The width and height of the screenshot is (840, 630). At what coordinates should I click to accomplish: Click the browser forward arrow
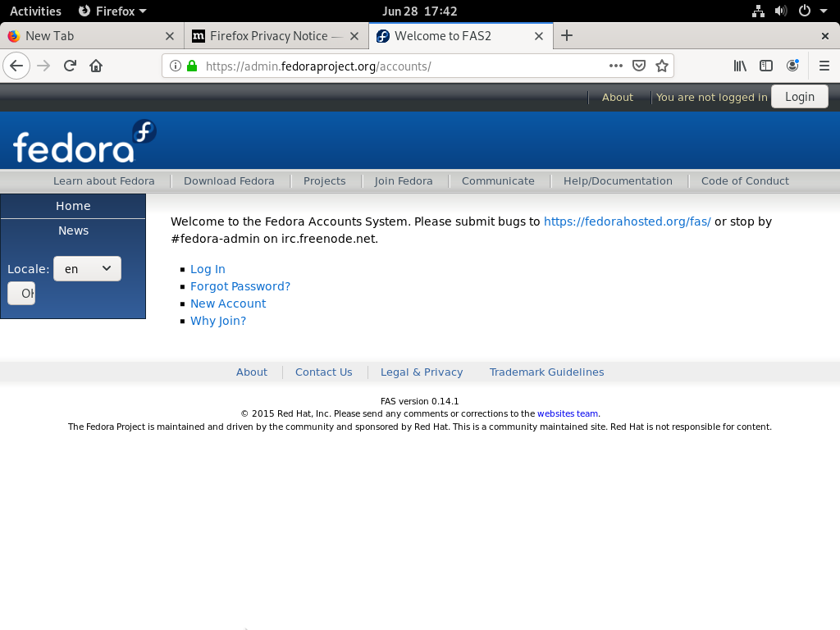click(43, 66)
